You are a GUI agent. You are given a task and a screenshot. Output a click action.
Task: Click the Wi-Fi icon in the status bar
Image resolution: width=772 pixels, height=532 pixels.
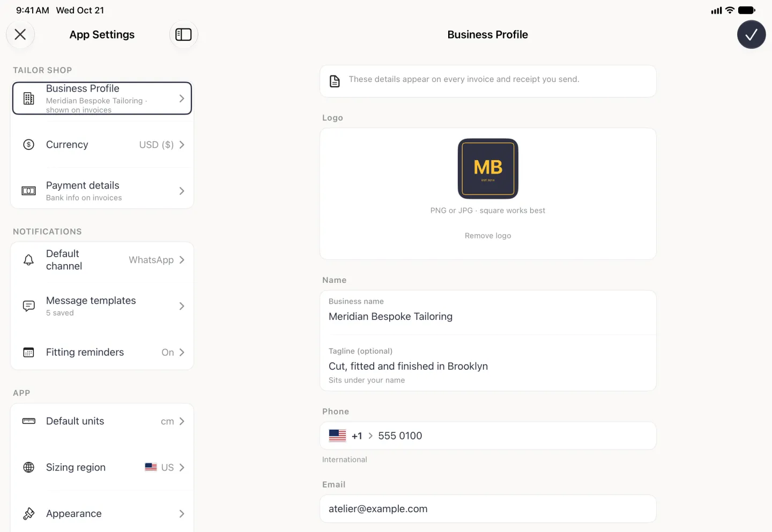tap(730, 10)
